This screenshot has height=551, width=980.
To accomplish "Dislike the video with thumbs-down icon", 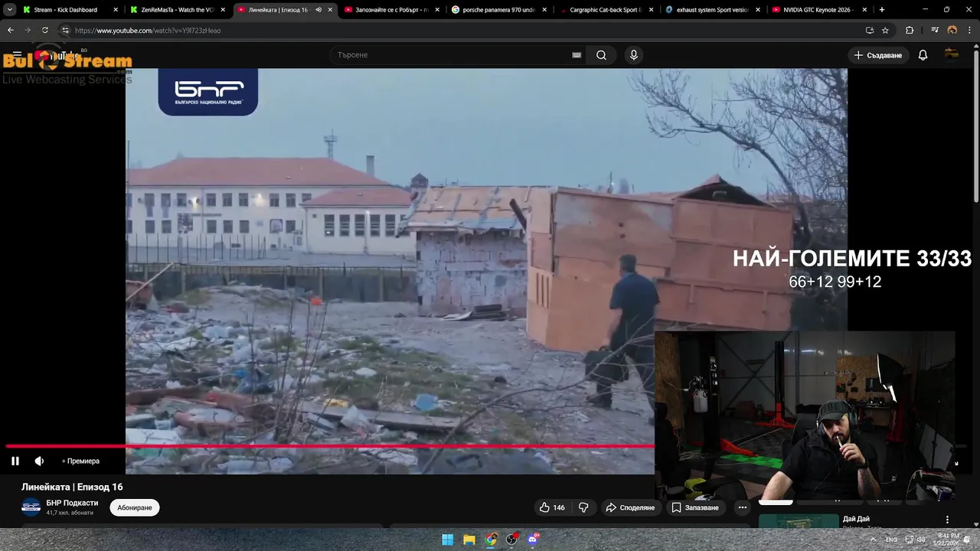I will click(583, 507).
